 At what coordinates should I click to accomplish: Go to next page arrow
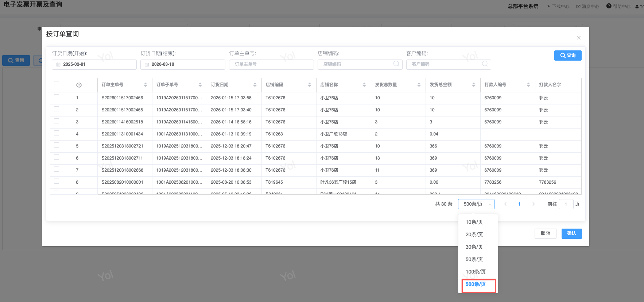(x=534, y=204)
